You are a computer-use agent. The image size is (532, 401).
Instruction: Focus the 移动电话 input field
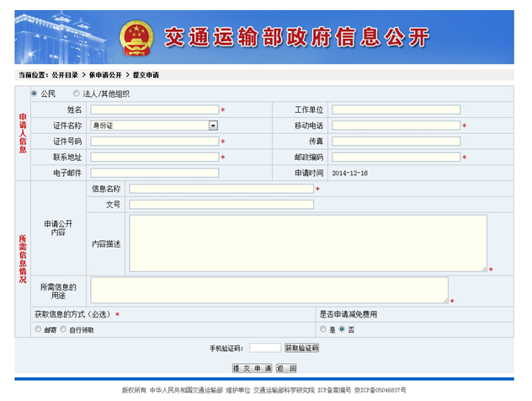pyautogui.click(x=396, y=126)
